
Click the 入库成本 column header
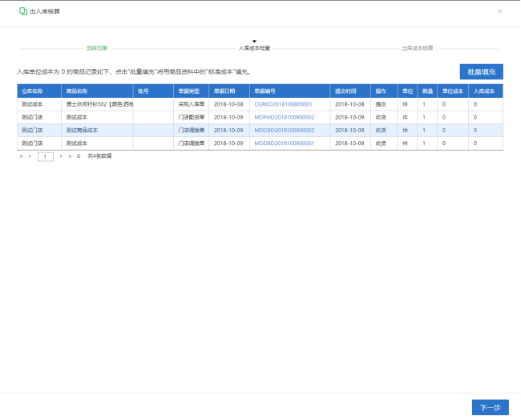tap(486, 91)
